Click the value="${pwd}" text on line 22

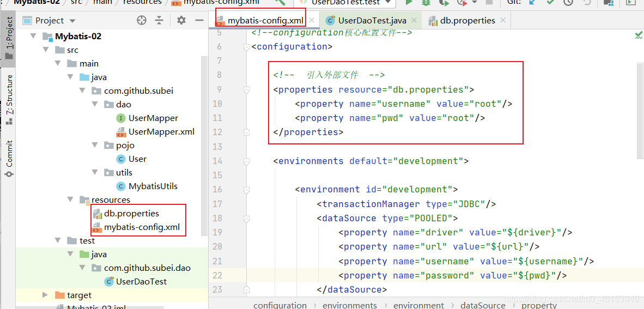tap(518, 276)
